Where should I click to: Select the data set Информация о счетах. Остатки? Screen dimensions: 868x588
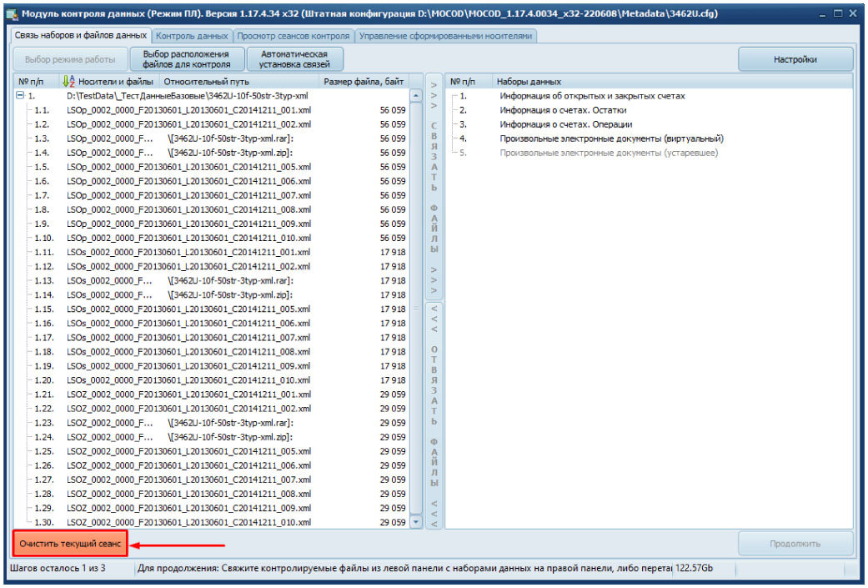563,110
